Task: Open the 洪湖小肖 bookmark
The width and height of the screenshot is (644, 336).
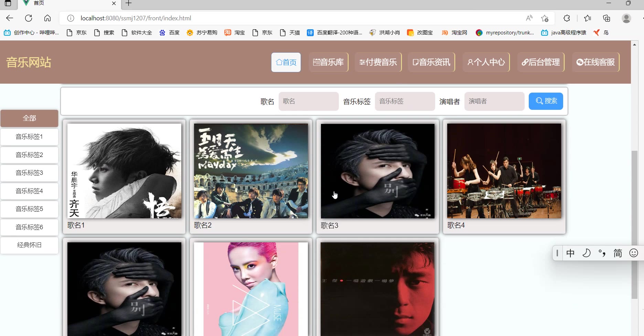Action: (384, 33)
